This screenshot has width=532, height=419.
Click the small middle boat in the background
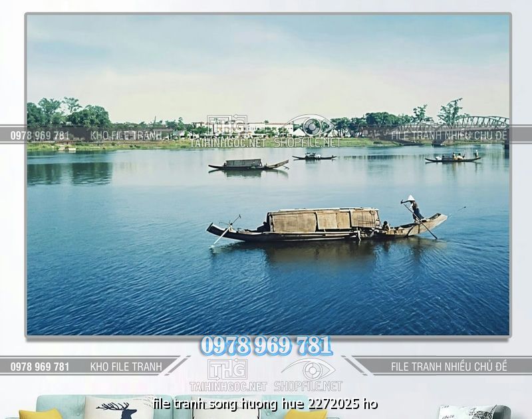[x=314, y=157]
